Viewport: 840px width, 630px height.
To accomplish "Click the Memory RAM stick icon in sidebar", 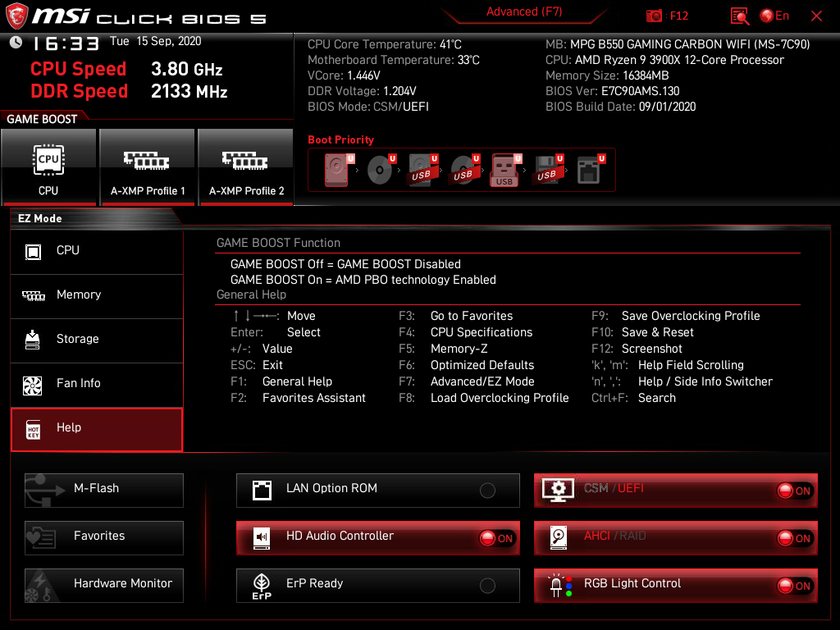I will click(x=33, y=295).
